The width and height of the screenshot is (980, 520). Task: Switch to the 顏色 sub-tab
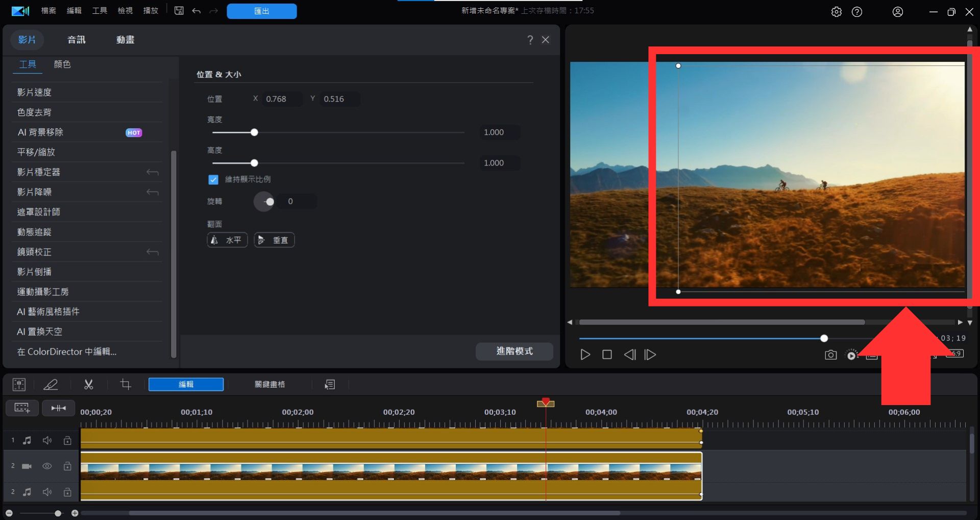click(62, 64)
